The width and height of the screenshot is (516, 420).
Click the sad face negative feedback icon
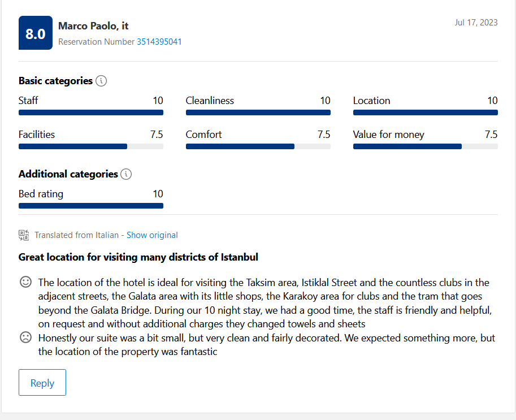coord(25,337)
